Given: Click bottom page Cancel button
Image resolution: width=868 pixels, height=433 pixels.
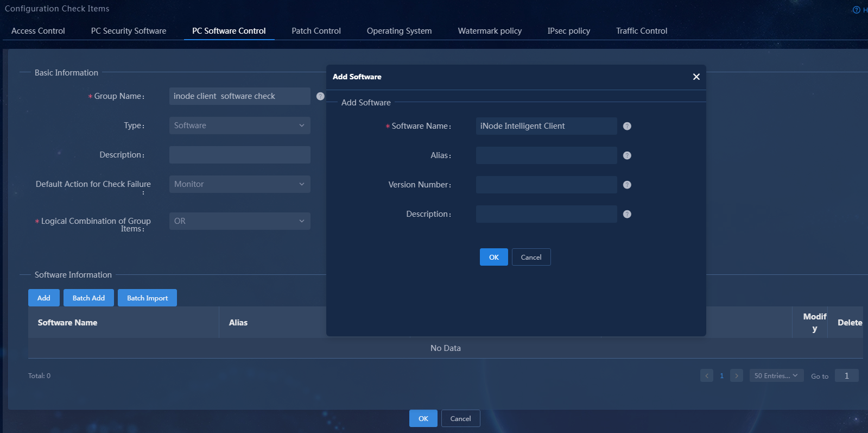Looking at the screenshot, I should pos(461,418).
